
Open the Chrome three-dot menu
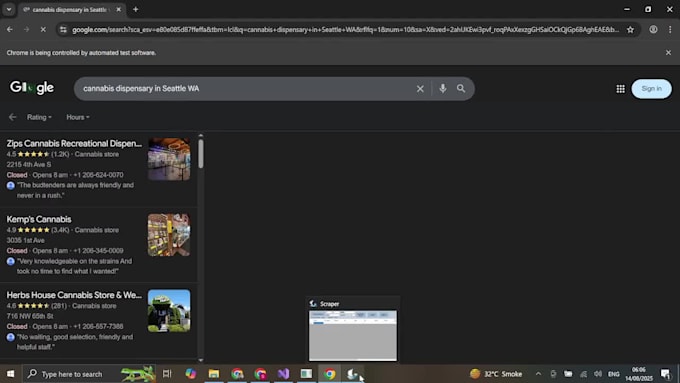pyautogui.click(x=670, y=29)
